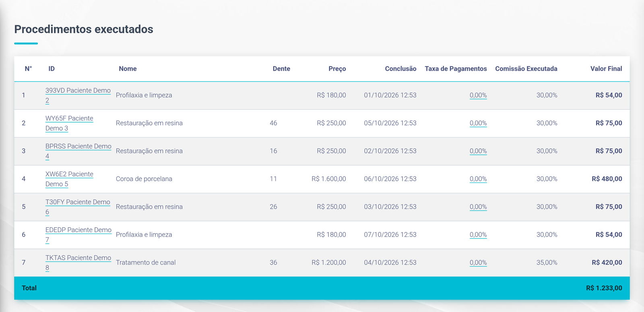Select the 0,00% fee link in T30FY row
The image size is (644, 312).
(x=478, y=207)
